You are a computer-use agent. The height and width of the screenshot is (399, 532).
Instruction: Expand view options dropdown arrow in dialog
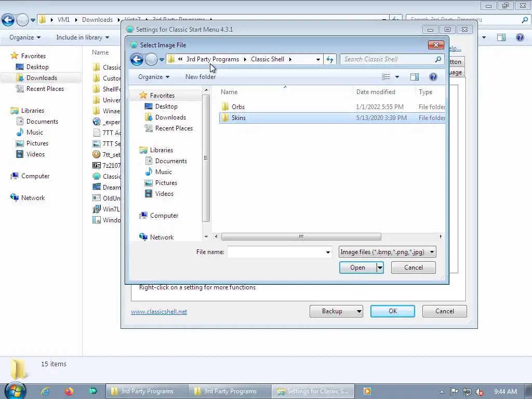pos(397,77)
